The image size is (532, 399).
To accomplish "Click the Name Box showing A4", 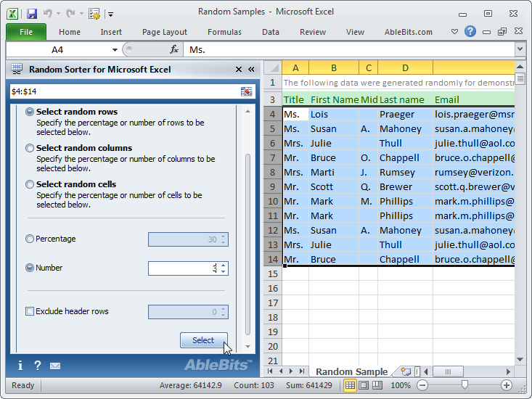I will [57, 50].
